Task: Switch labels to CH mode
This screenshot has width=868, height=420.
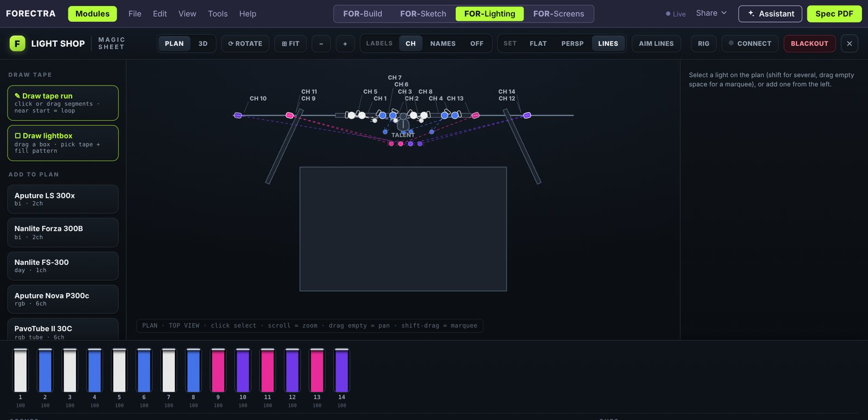Action: coord(411,43)
